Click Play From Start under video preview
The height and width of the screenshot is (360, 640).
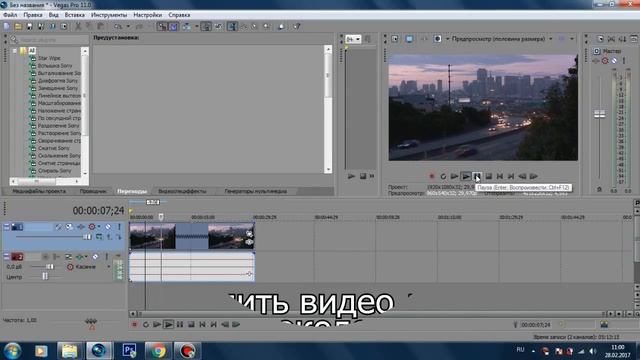tap(454, 176)
